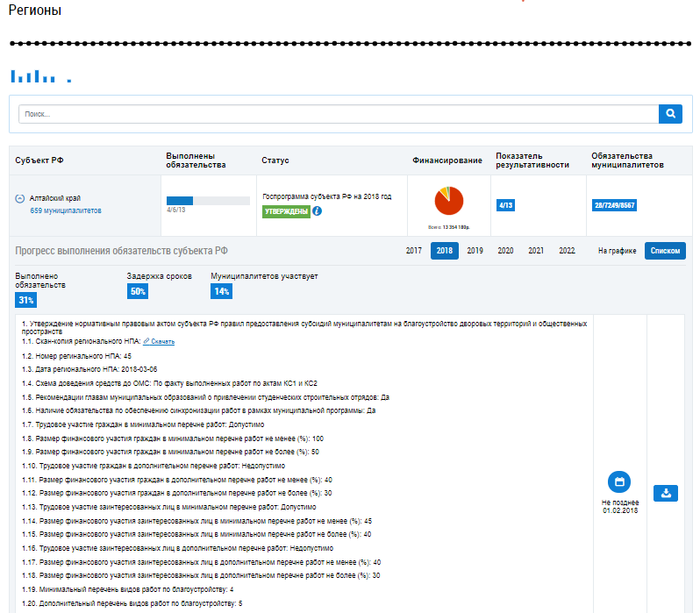Image resolution: width=700 pixels, height=613 pixels.
Task: Click the 28/7249/8567 municipal obligations badge
Action: click(614, 205)
